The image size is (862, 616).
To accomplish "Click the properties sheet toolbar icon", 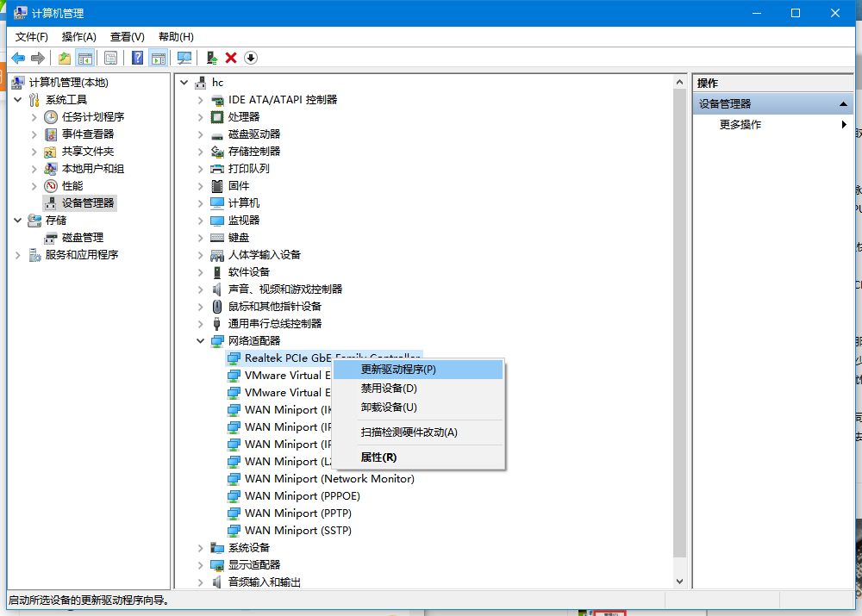I will [x=110, y=58].
